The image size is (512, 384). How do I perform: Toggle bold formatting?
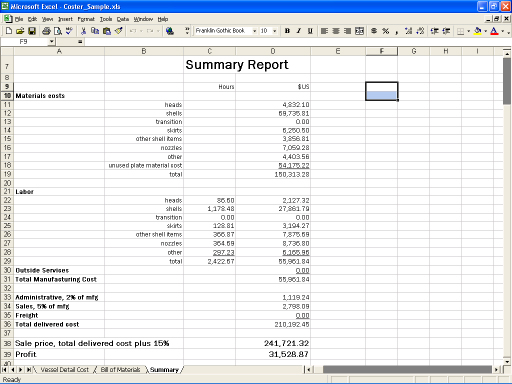[x=287, y=31]
